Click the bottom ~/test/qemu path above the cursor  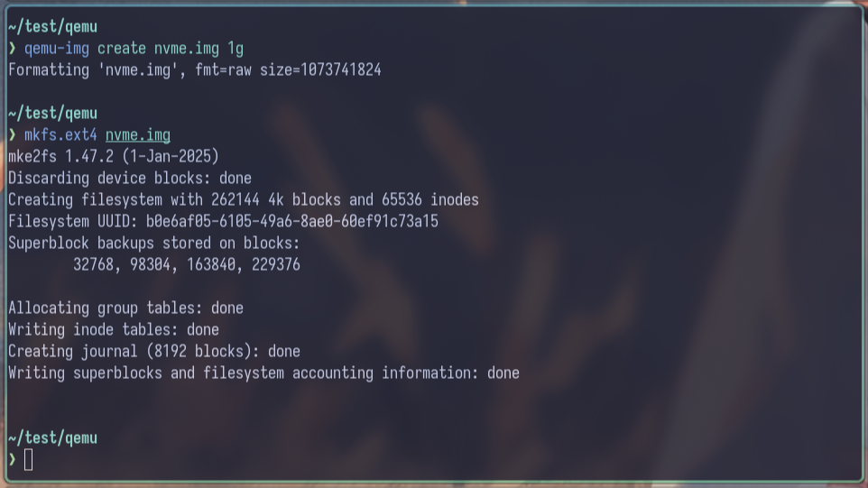52,438
